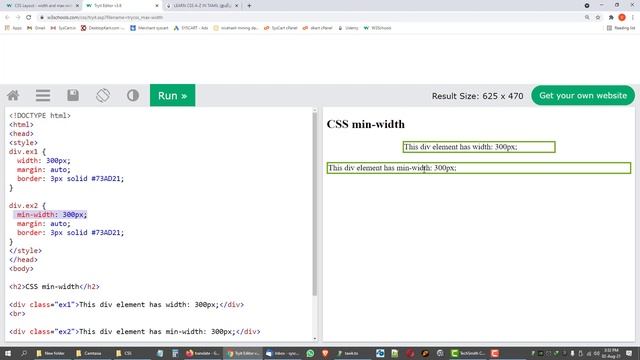Image resolution: width=640 pixels, height=360 pixels.
Task: Open a new browser tab with the plus button
Action: coord(249,6)
